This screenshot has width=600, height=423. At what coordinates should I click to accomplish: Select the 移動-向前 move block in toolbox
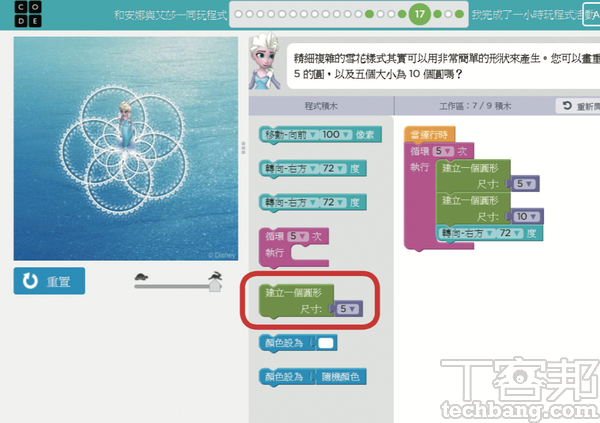pyautogui.click(x=320, y=135)
